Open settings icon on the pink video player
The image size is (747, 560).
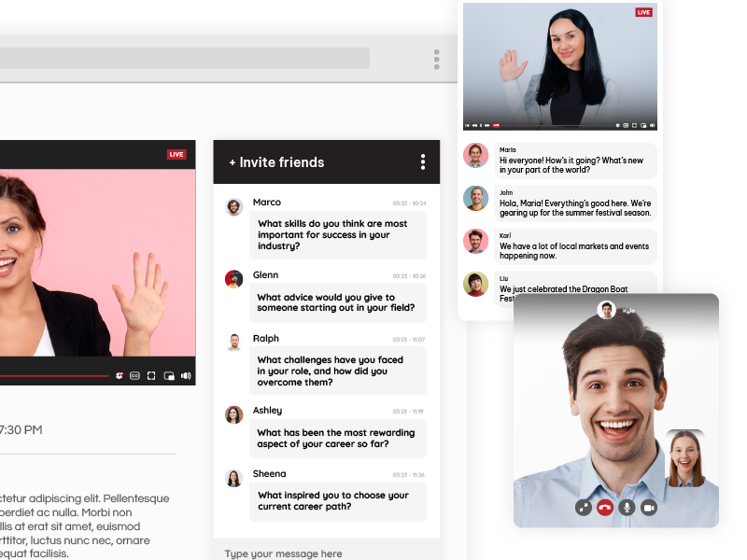click(120, 376)
